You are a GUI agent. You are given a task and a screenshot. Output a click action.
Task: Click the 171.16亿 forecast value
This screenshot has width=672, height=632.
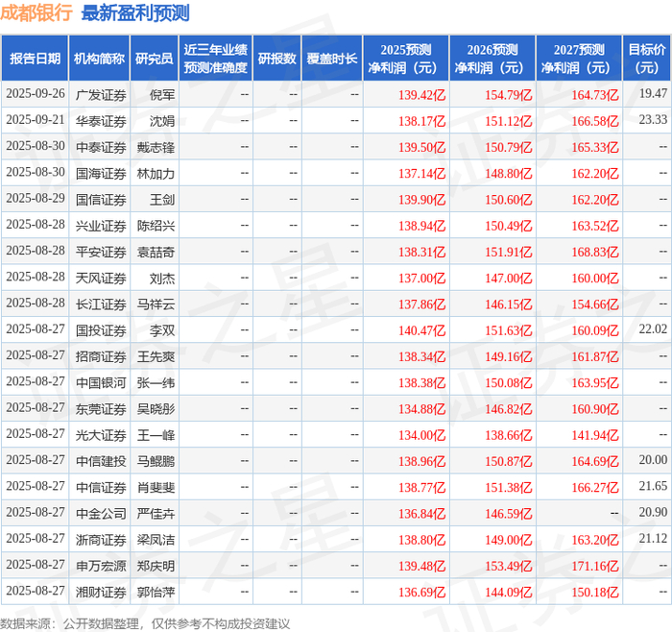tap(595, 566)
